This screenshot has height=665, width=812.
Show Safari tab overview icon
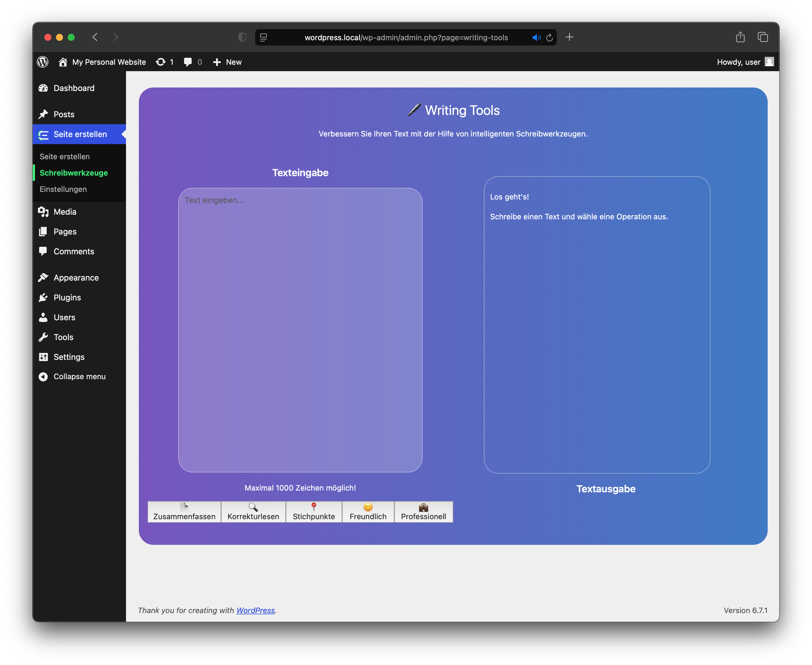pyautogui.click(x=763, y=37)
